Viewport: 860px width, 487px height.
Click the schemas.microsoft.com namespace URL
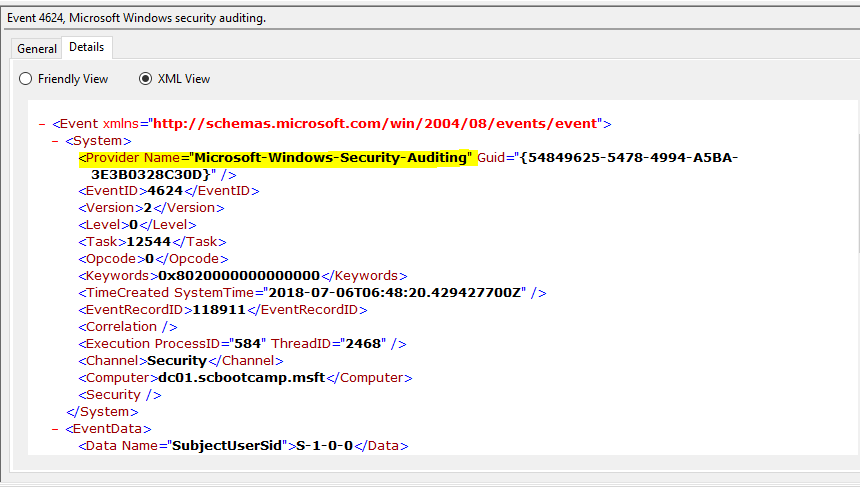[375, 123]
